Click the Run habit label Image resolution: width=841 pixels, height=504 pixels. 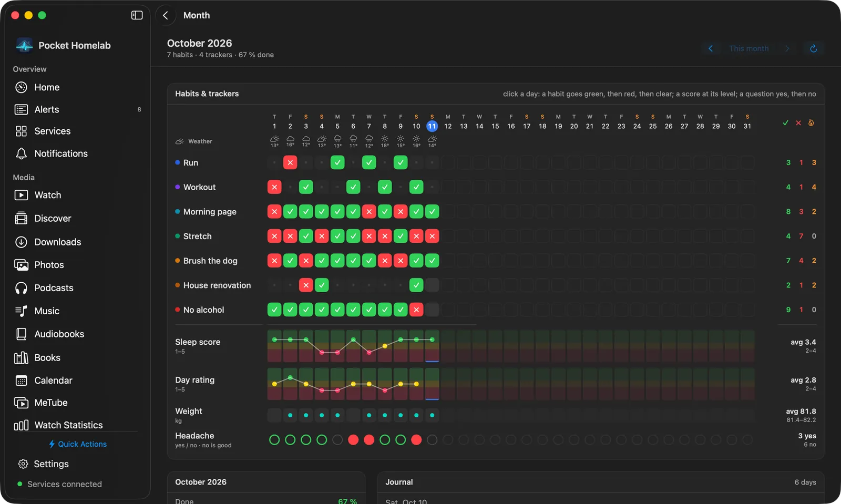pos(191,163)
